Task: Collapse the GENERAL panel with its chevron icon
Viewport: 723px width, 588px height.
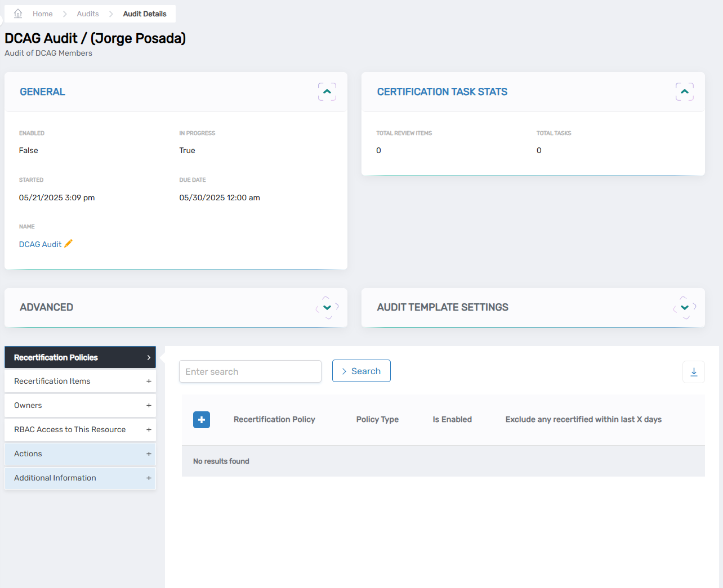Action: pyautogui.click(x=327, y=91)
